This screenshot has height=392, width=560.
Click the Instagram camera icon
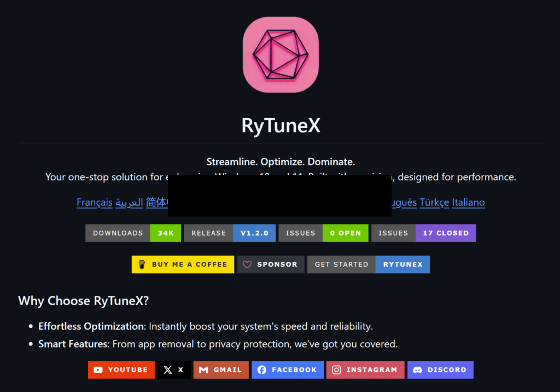[336, 370]
